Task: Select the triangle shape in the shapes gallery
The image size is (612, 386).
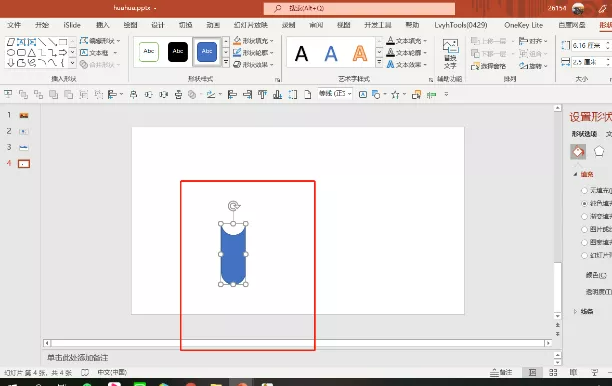Action: pyautogui.click(x=32, y=52)
